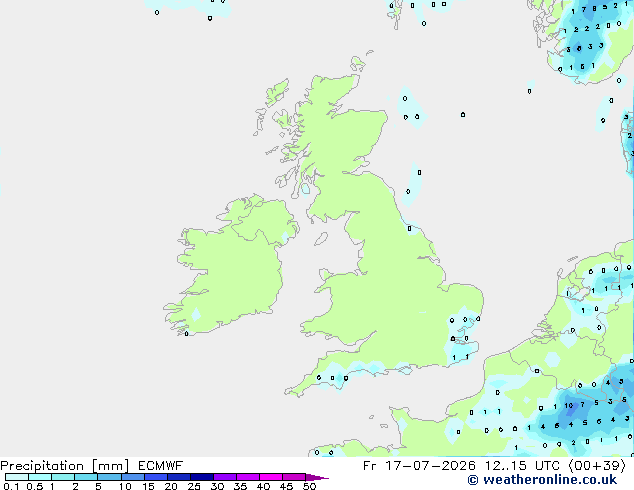This screenshot has width=634, height=490.
Task: Click the 'Precipitation' title word
Action: [42, 466]
